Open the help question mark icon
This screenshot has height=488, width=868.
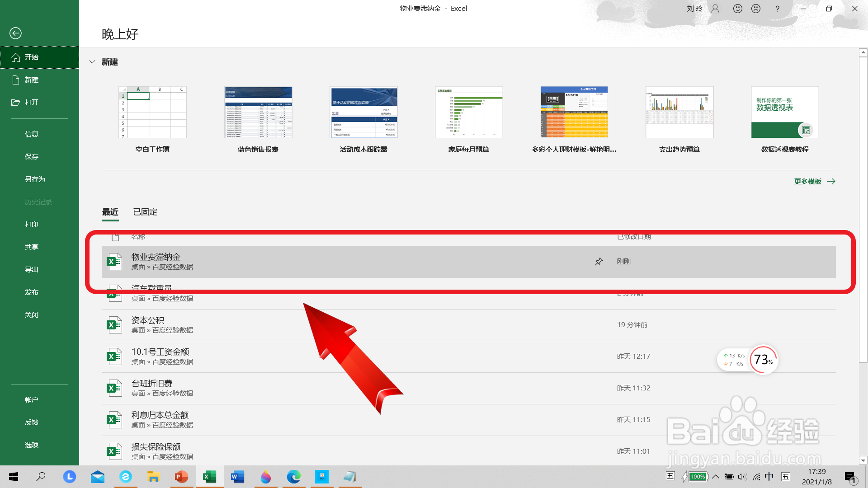[777, 9]
